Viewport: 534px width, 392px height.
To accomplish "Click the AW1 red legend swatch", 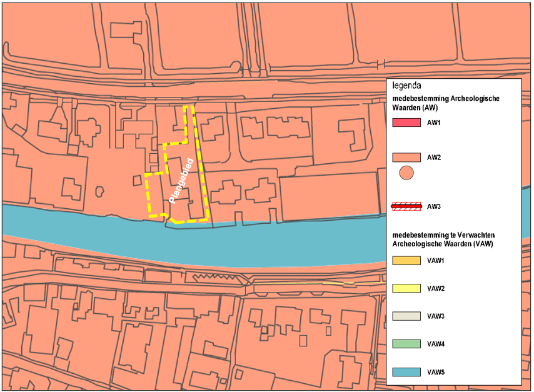I will click(x=406, y=123).
